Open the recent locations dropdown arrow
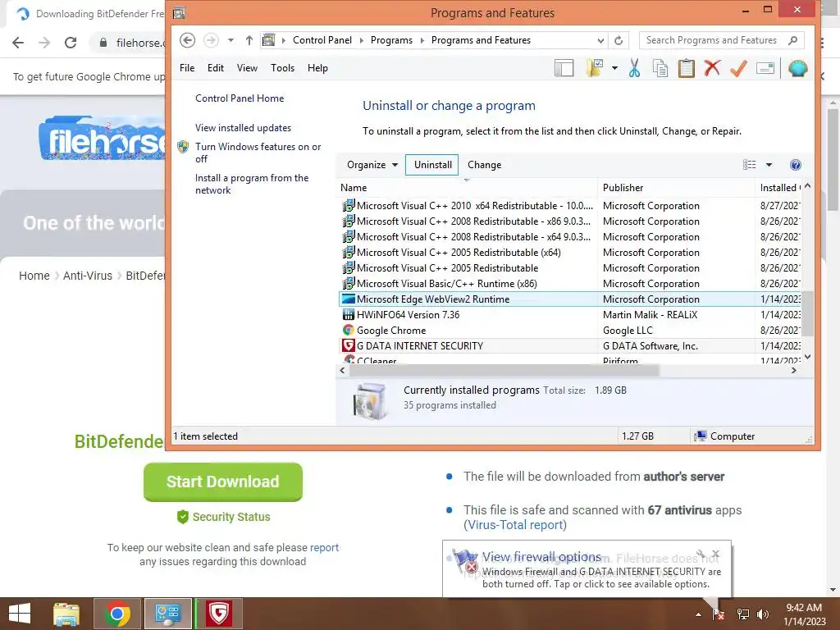Screen dimensions: 840x630 [x=231, y=40]
